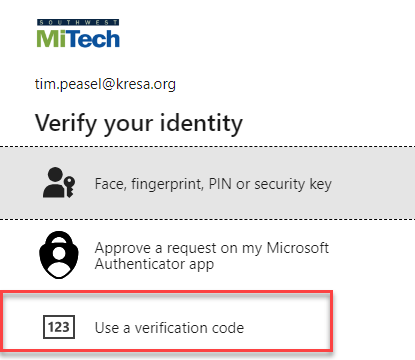Click the person-with-key sign-in icon
Screen dimensions: 415x360
(x=59, y=182)
